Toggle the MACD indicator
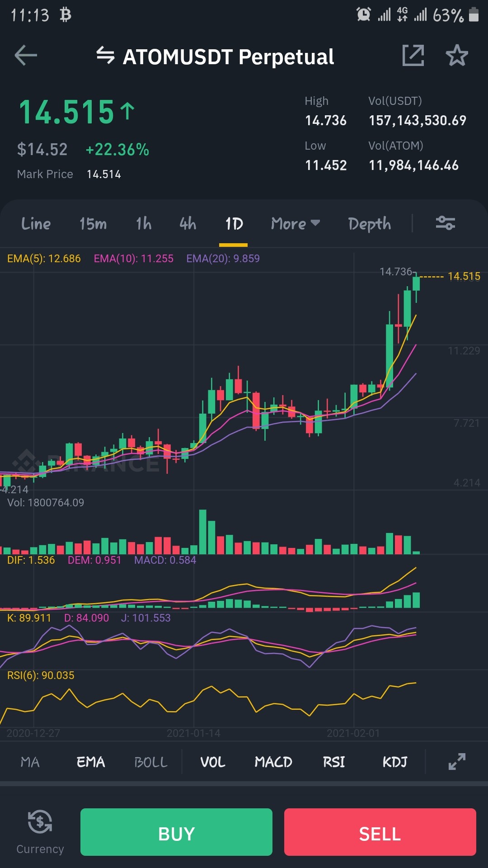488x868 pixels. 273,762
